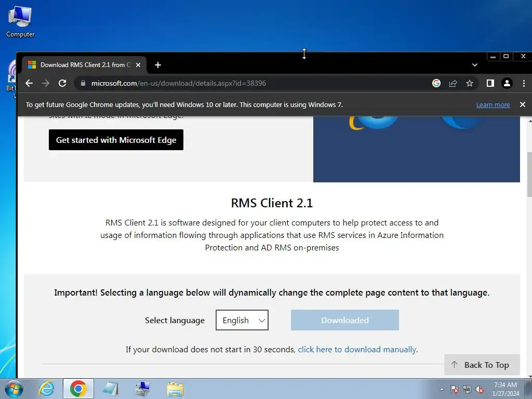Image resolution: width=532 pixels, height=399 pixels.
Task: Open the English language dropdown
Action: tap(242, 320)
